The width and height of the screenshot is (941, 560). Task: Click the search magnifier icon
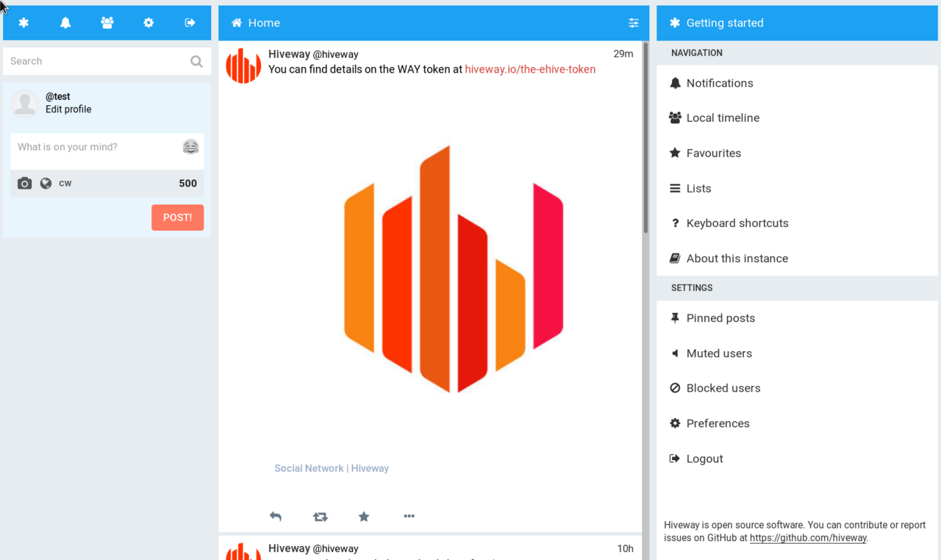[x=196, y=62]
